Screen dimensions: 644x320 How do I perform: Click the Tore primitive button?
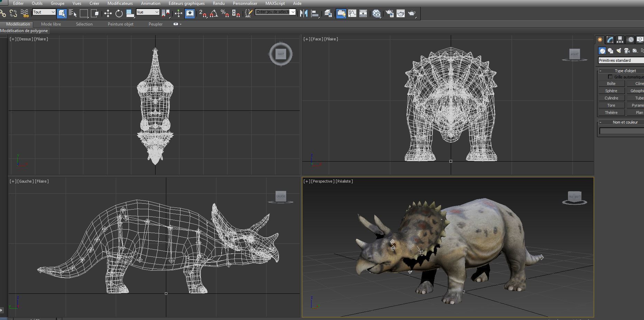point(611,105)
